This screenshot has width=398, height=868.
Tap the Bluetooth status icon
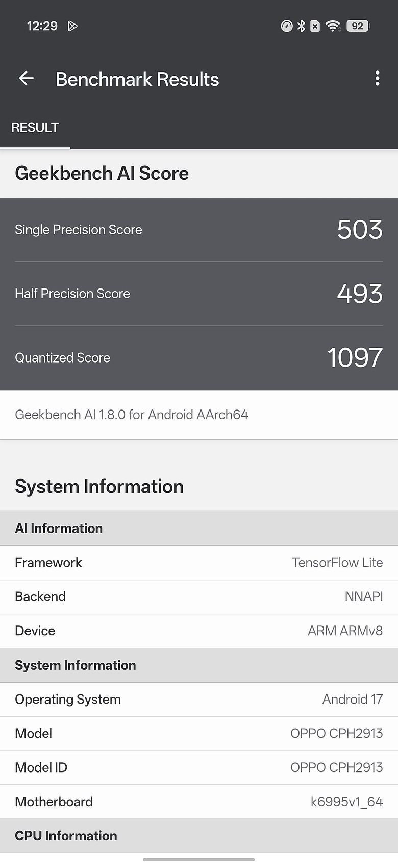[301, 26]
